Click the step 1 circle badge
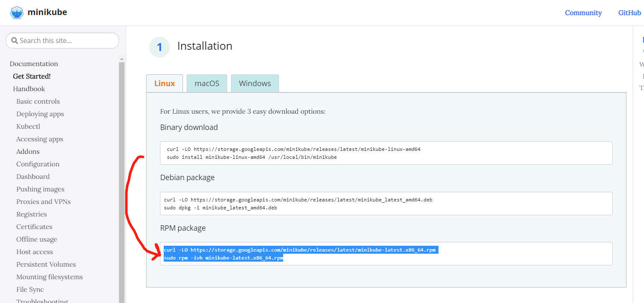644x303 pixels. pos(160,47)
